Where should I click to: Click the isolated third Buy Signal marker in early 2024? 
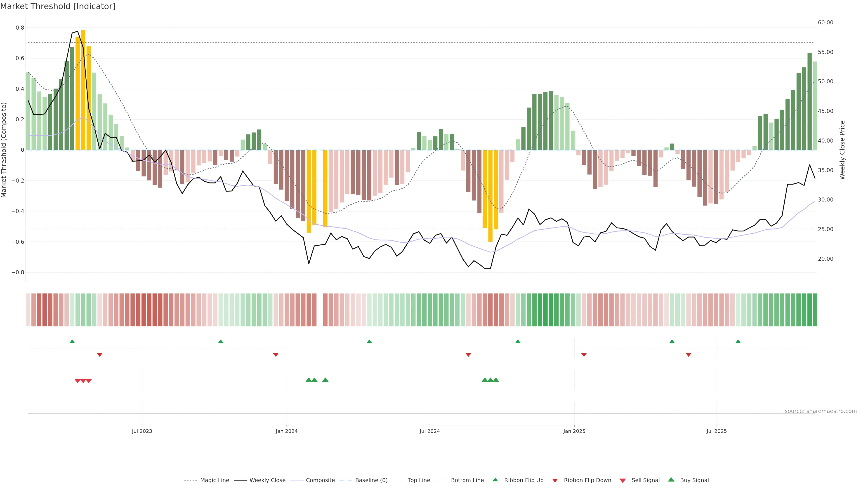[325, 380]
